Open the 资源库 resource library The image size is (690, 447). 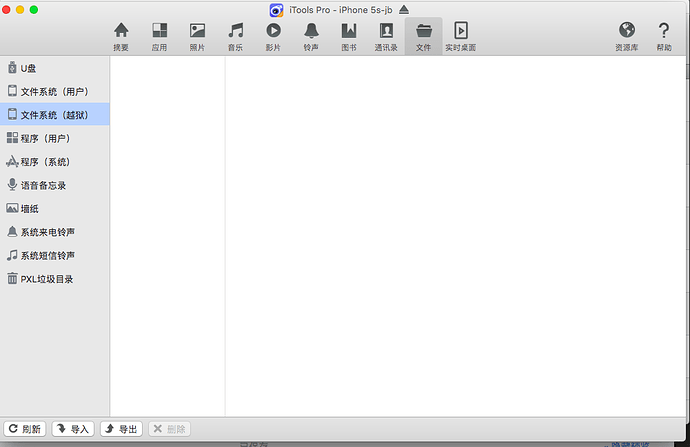coord(627,36)
